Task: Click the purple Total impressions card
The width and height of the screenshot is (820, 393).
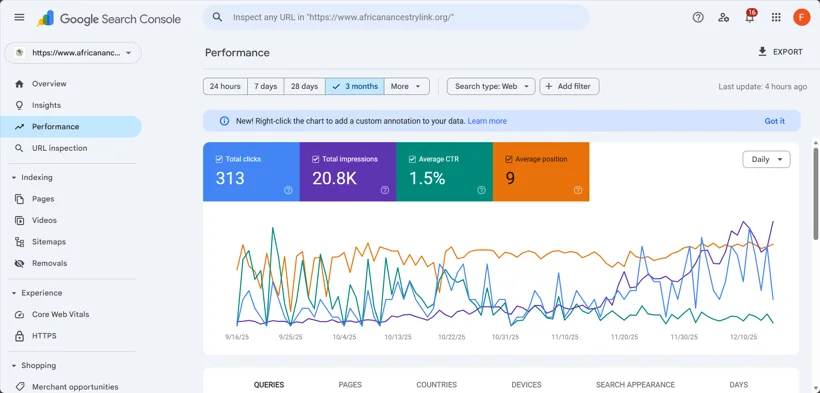Action: coord(348,172)
